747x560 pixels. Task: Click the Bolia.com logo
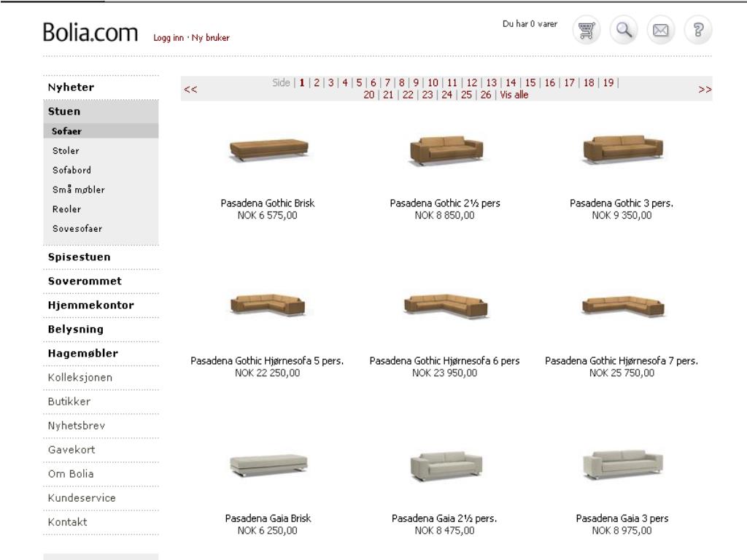(x=90, y=32)
